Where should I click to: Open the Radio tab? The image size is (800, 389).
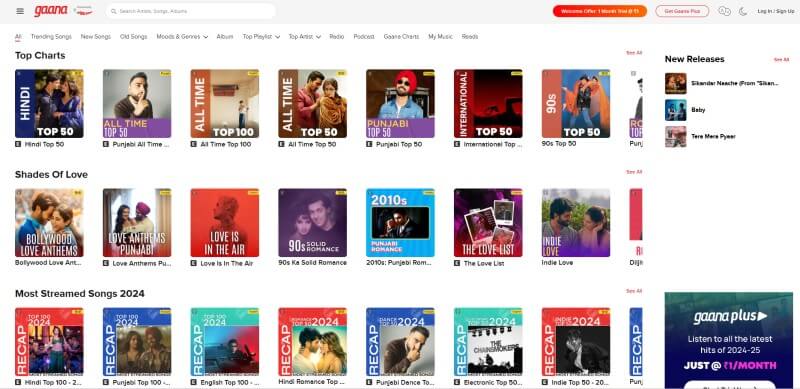tap(337, 37)
